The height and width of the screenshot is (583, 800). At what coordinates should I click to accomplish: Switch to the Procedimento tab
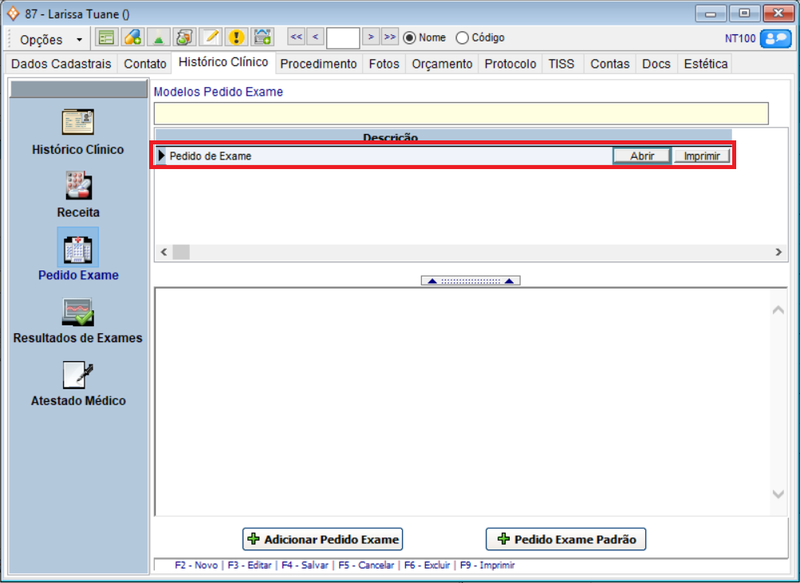[318, 64]
